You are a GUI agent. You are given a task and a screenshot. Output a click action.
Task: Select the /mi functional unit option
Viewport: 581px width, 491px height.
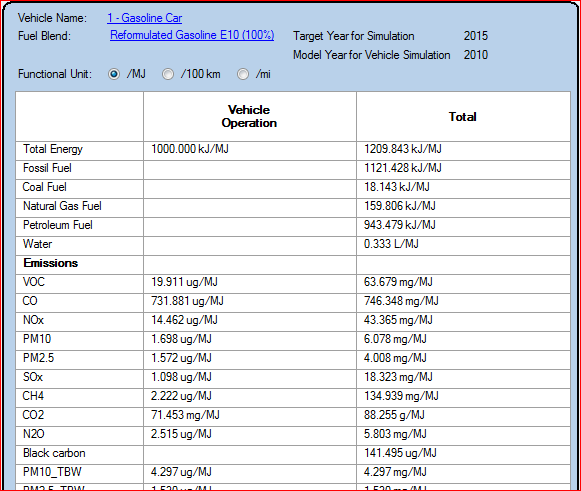click(243, 74)
